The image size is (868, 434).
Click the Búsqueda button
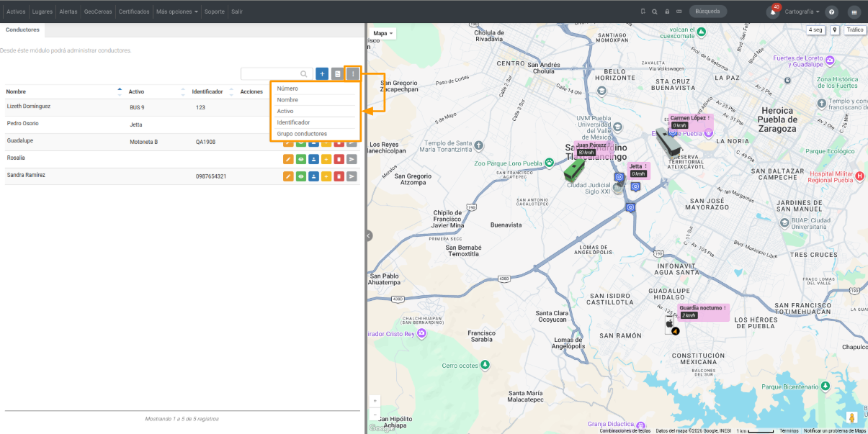pyautogui.click(x=708, y=12)
